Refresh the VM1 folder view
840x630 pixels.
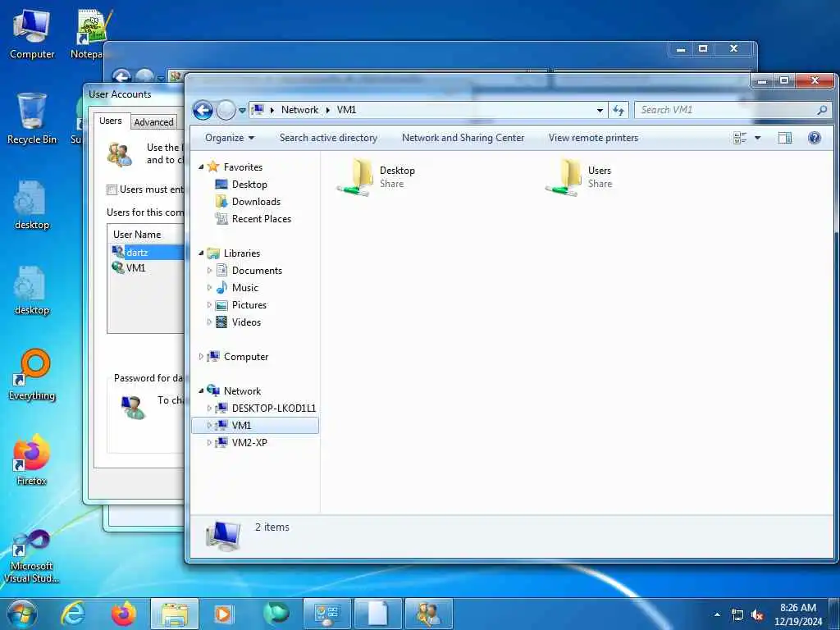[x=619, y=110]
